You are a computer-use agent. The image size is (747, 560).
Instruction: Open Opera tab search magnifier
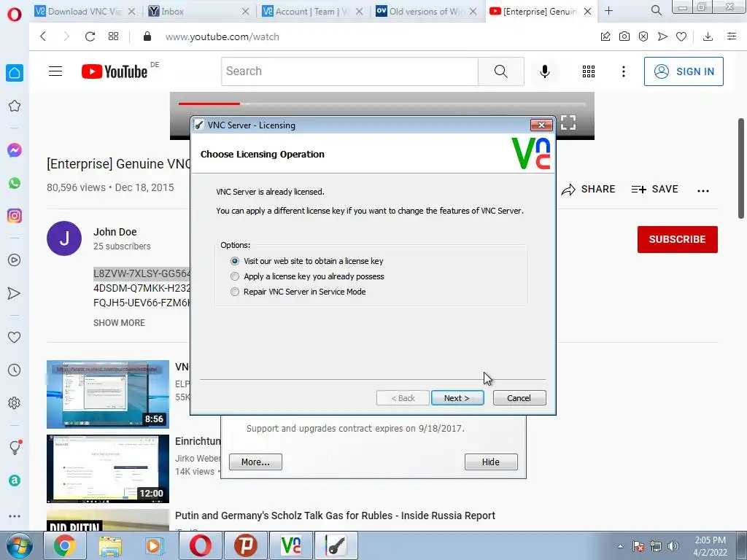click(656, 10)
